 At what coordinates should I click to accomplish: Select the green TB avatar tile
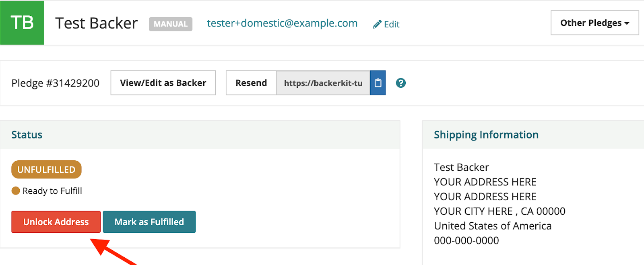coord(22,23)
